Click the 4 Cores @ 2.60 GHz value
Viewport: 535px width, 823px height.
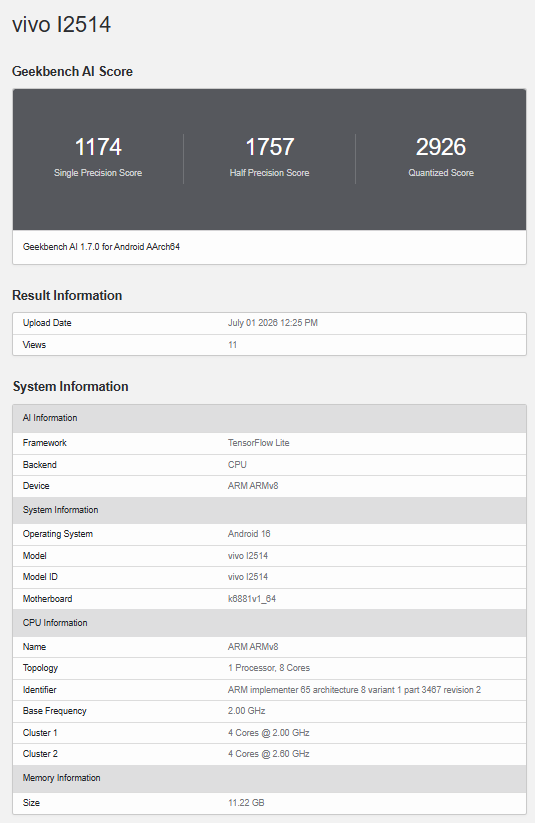tap(269, 754)
